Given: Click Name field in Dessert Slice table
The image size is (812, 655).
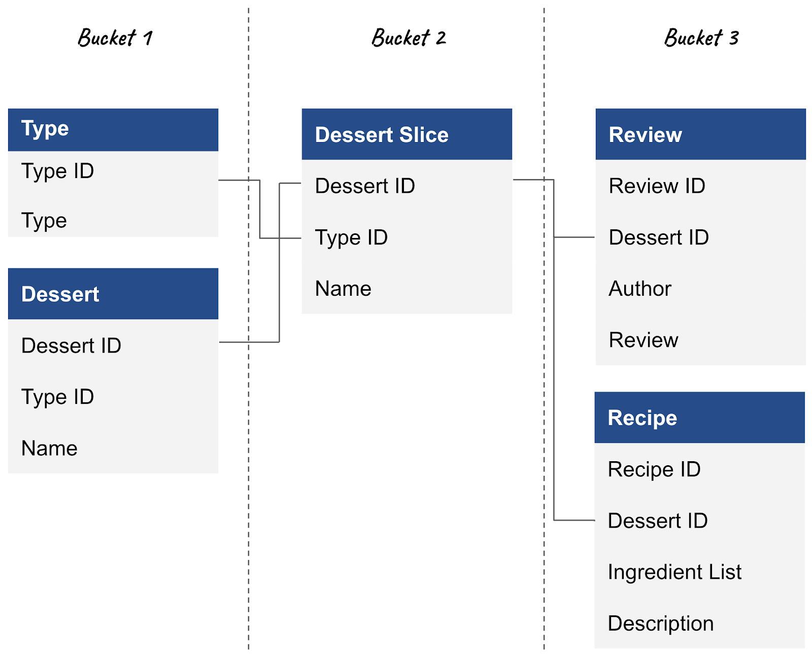Looking at the screenshot, I should (x=343, y=289).
